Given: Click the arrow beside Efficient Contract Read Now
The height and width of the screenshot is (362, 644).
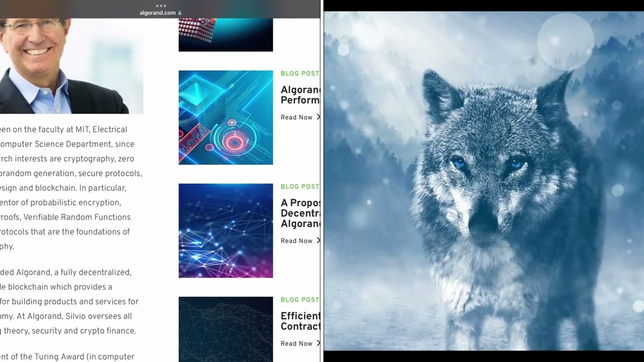Looking at the screenshot, I should [318, 343].
